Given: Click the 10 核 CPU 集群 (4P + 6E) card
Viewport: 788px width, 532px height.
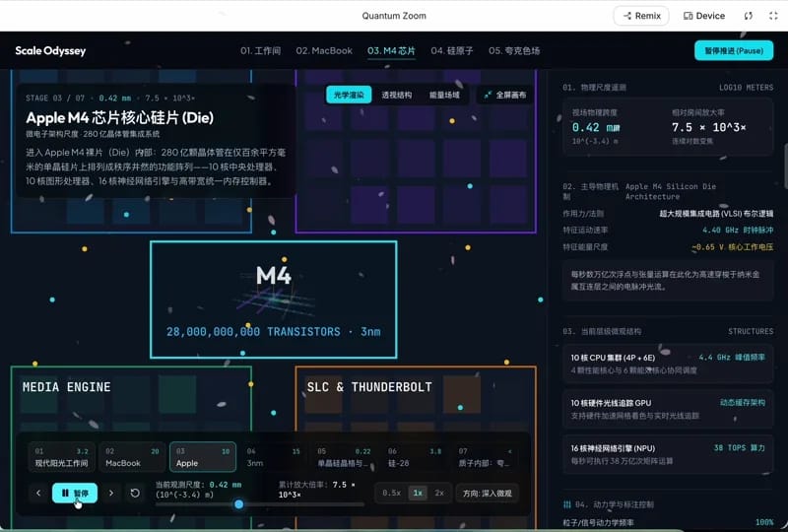Looking at the screenshot, I should [668, 365].
